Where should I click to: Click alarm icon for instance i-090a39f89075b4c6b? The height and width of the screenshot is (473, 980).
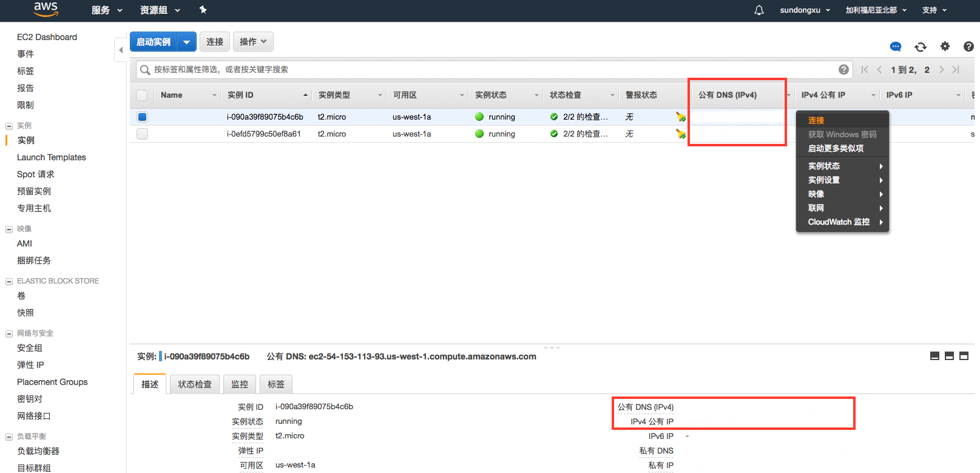(x=681, y=117)
